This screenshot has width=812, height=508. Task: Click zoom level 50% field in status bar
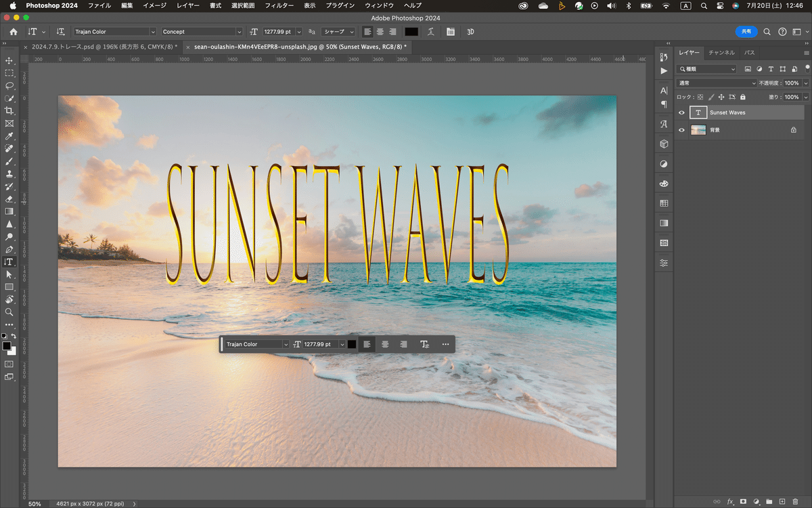35,504
